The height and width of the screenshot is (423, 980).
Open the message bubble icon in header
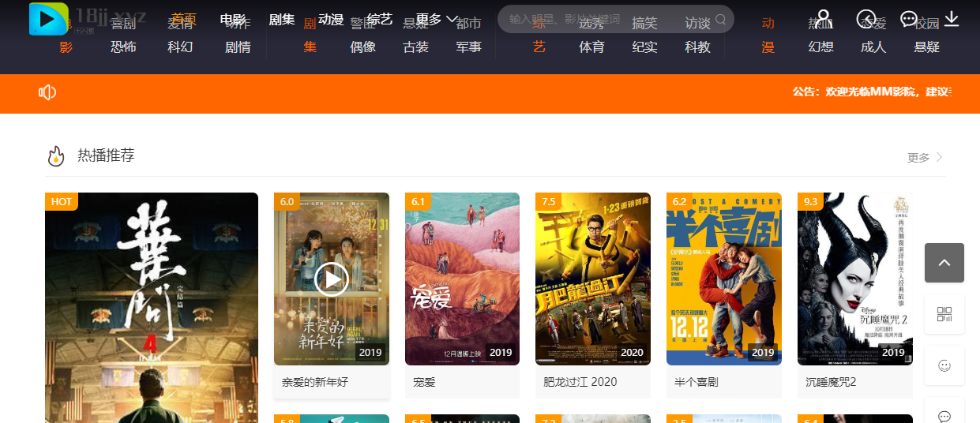(909, 18)
